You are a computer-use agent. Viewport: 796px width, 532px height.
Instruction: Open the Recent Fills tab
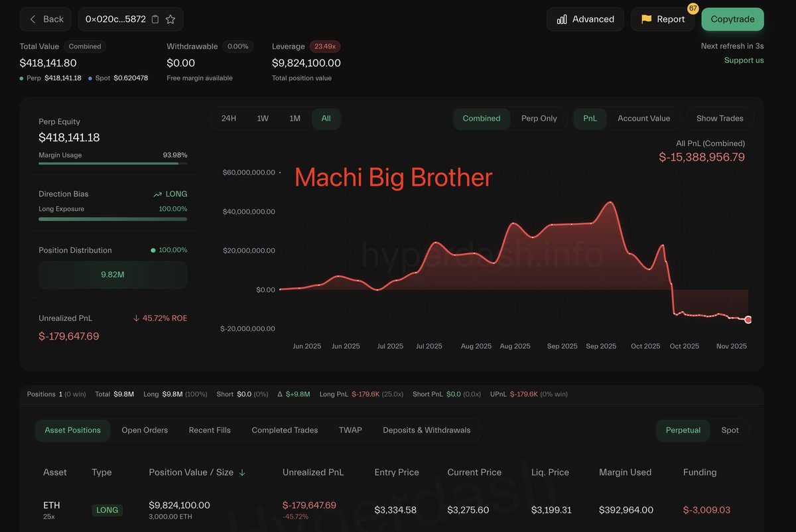tap(210, 430)
